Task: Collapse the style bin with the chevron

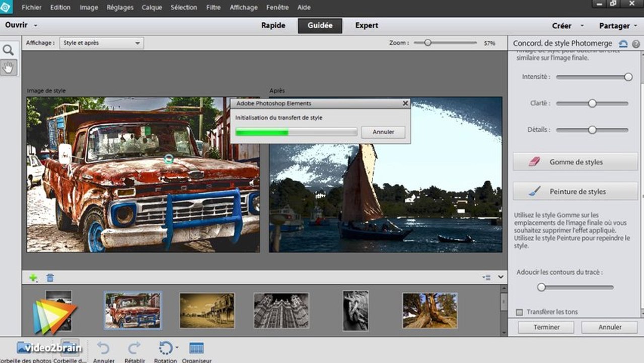Action: point(501,277)
